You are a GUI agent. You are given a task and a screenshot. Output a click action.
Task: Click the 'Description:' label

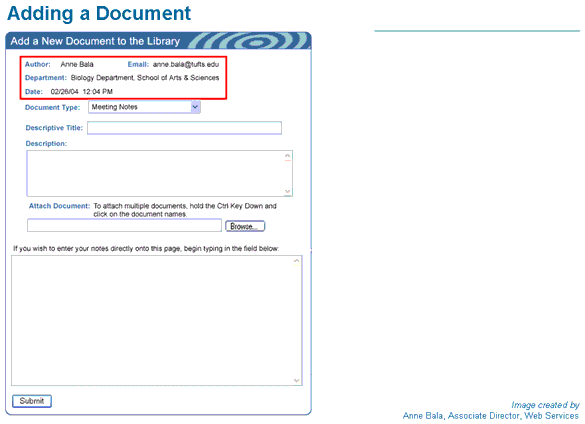[46, 143]
